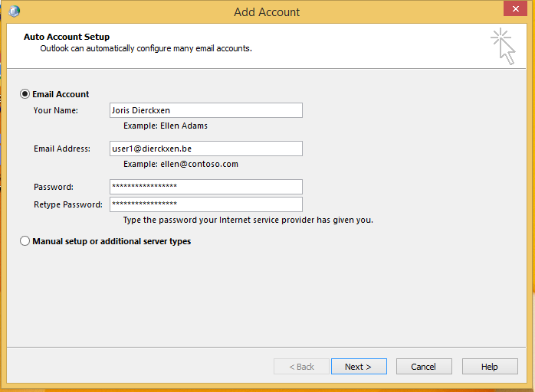Viewport: 535px width, 392px height.
Task: Click the Outlook icon in the title bar
Action: point(15,11)
